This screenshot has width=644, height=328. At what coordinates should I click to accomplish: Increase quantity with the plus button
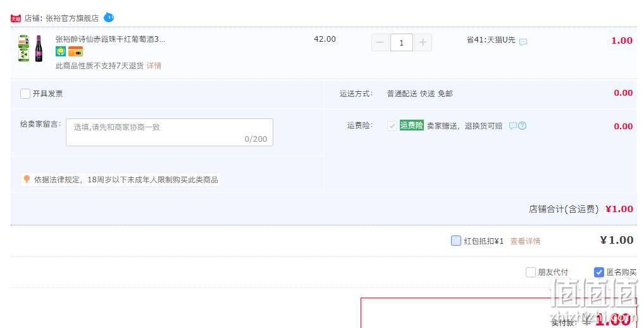click(x=423, y=42)
